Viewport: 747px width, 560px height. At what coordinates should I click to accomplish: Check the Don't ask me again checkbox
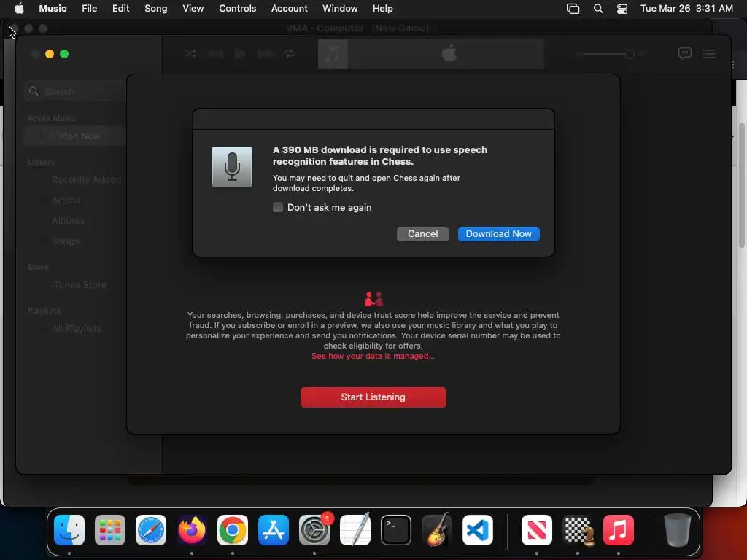(278, 207)
